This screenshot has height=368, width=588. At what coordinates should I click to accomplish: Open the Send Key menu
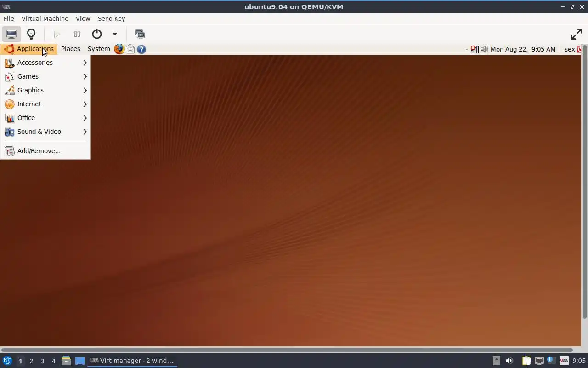click(111, 18)
